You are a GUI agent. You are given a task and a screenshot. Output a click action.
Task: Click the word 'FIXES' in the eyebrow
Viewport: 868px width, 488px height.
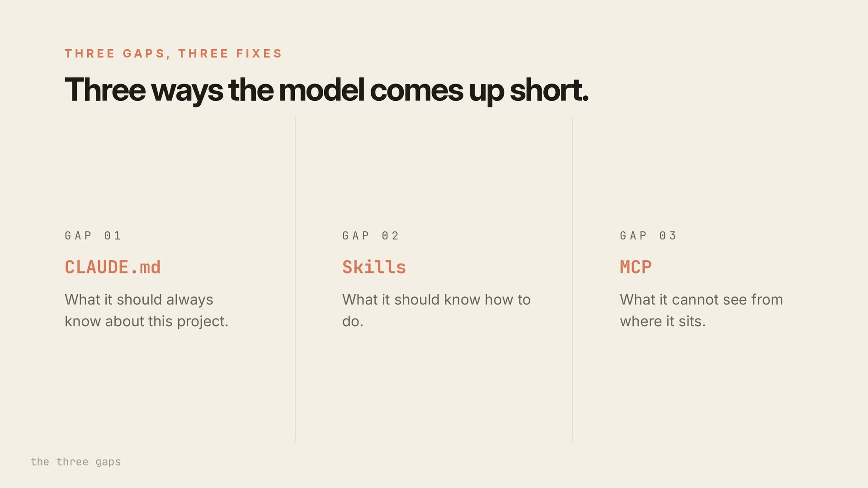point(259,53)
